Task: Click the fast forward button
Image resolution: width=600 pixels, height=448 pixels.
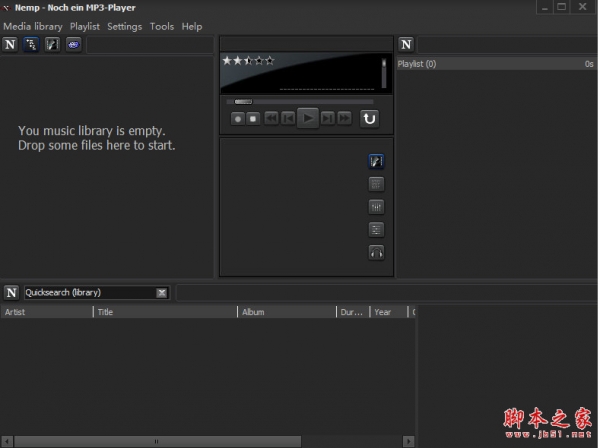Action: pyautogui.click(x=344, y=118)
